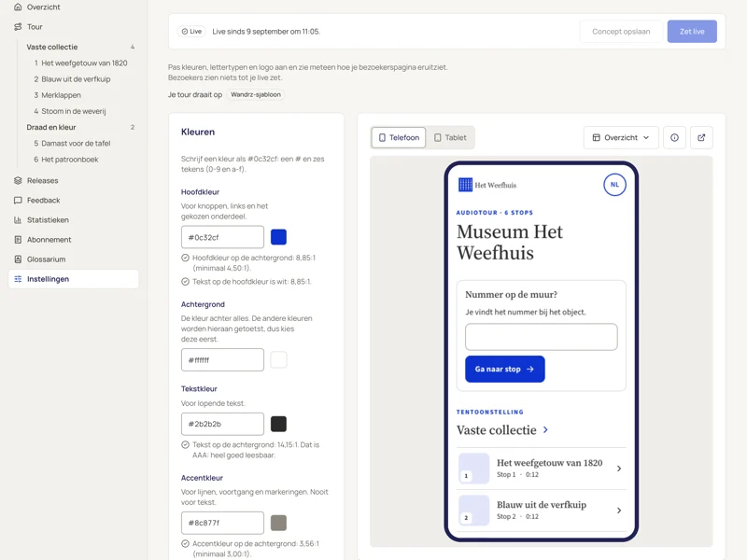Image resolution: width=747 pixels, height=560 pixels.
Task: Click the Live status badge
Action: coord(191,32)
